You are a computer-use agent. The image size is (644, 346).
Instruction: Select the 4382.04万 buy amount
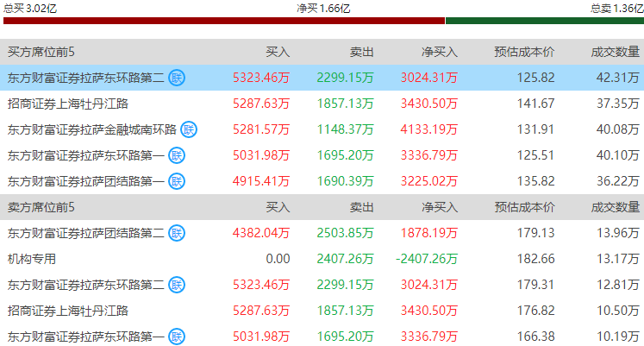(261, 233)
